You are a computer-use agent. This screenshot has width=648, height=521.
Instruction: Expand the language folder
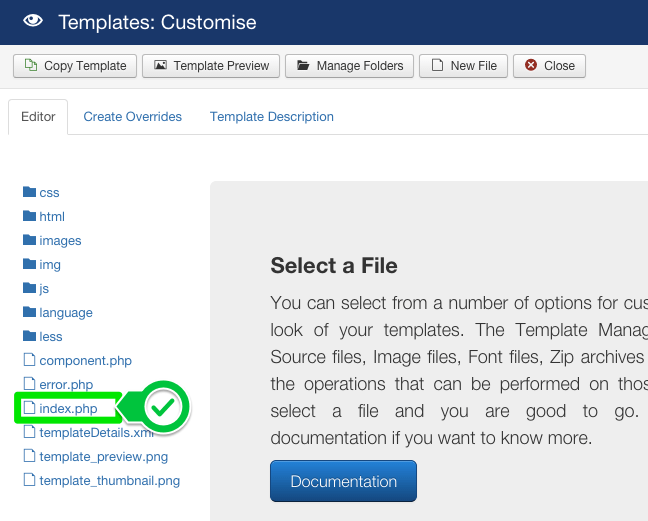[x=65, y=312]
